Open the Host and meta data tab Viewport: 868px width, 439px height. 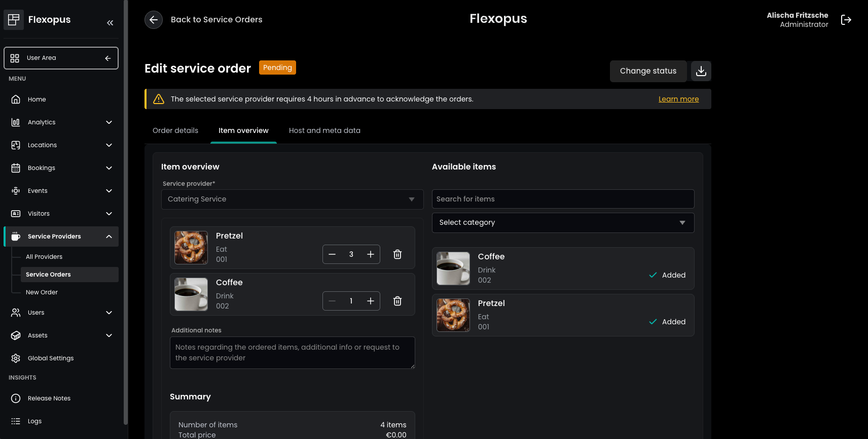coord(324,130)
